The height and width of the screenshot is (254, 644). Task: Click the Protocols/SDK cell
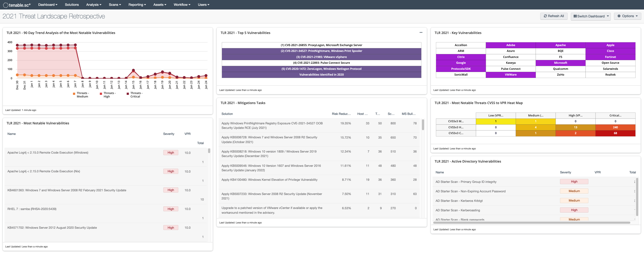point(461,69)
